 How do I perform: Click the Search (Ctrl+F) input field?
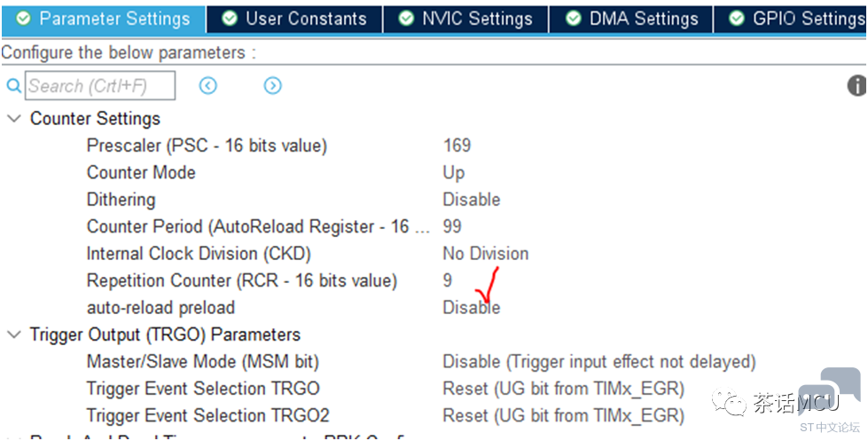[x=100, y=86]
